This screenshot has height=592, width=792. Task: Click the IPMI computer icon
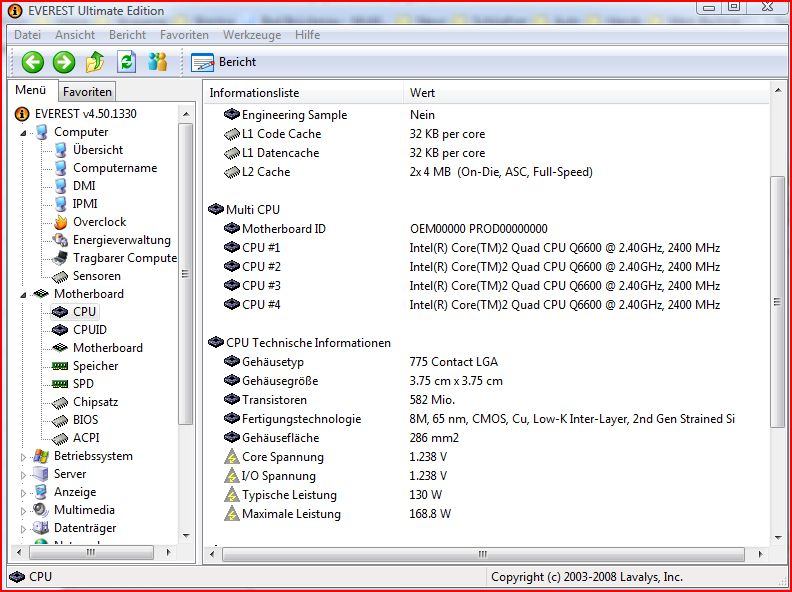tap(60, 204)
